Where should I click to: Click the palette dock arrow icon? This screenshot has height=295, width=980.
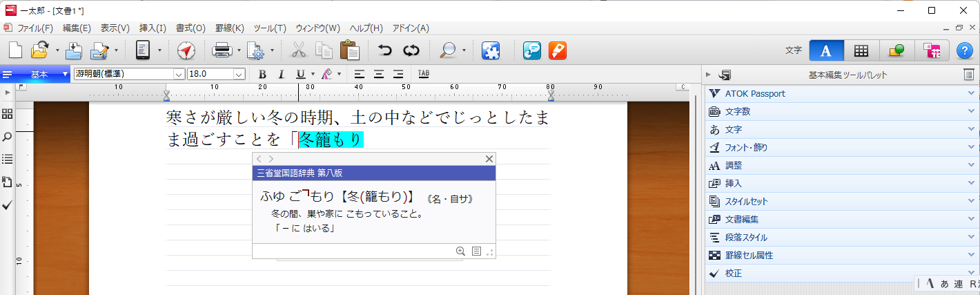[725, 75]
